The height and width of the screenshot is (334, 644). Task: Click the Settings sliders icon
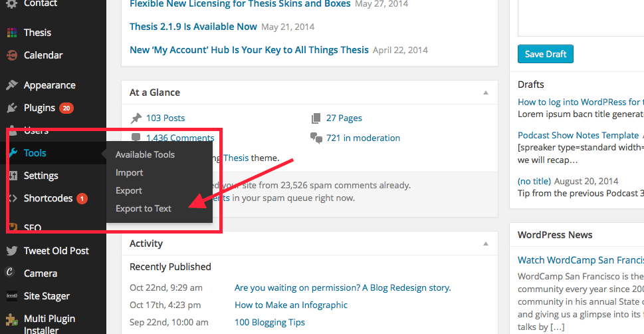11,176
